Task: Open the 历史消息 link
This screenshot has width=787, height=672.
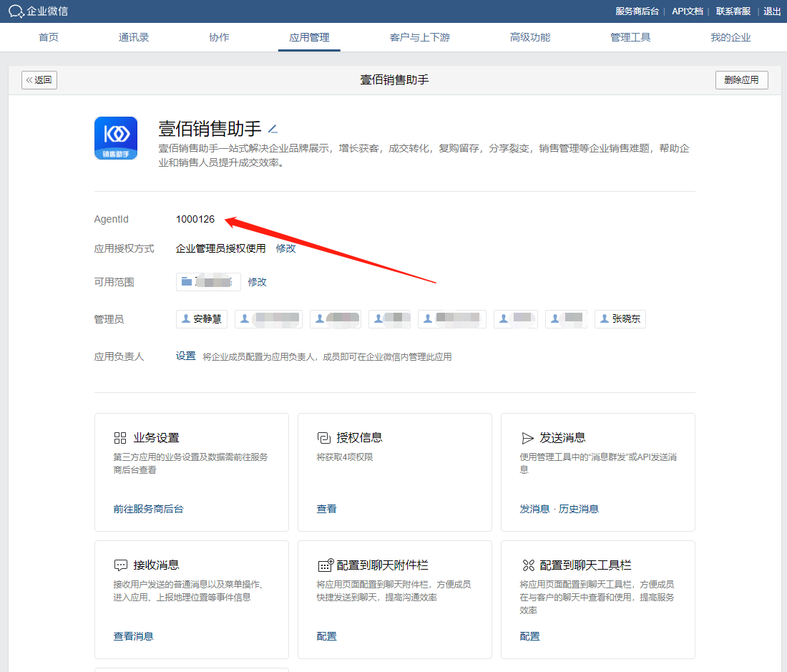Action: coord(579,509)
